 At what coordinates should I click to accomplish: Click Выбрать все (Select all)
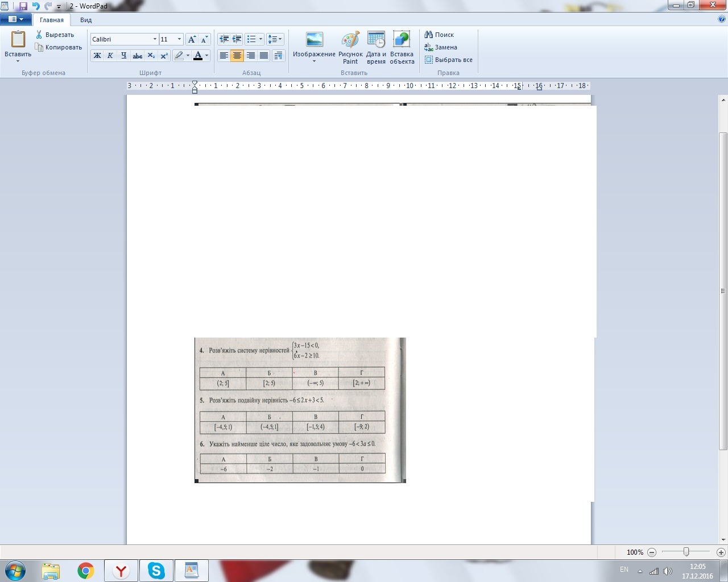pos(448,60)
